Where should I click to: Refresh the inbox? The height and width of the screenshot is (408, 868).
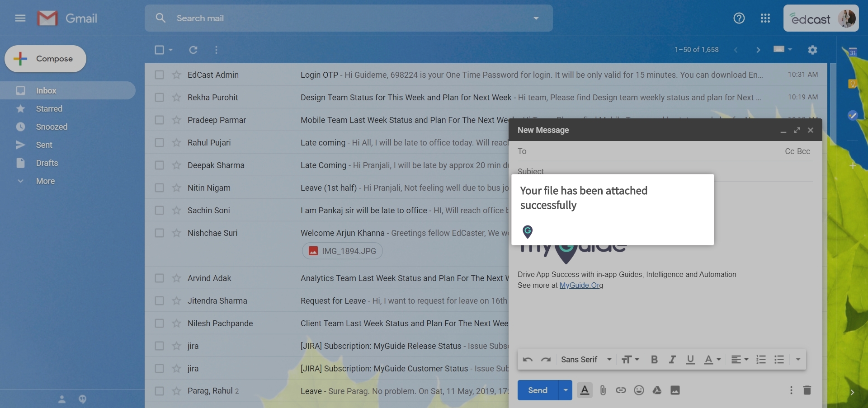coord(193,50)
